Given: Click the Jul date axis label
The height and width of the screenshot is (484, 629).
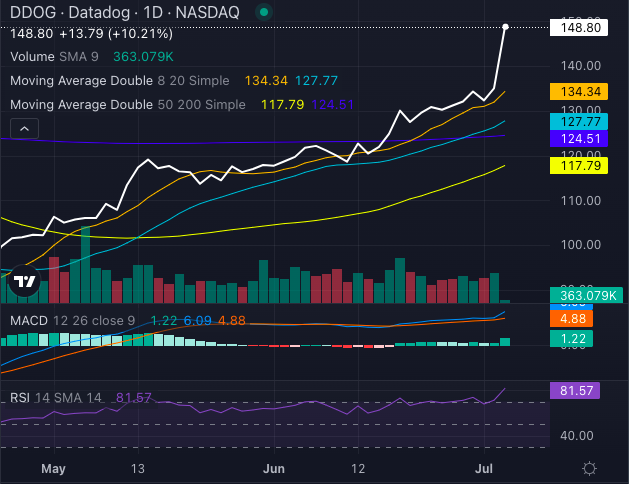Looking at the screenshot, I should point(484,468).
